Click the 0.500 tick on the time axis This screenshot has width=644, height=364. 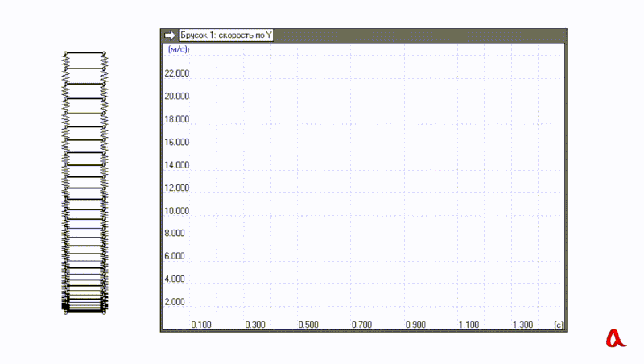pos(308,325)
